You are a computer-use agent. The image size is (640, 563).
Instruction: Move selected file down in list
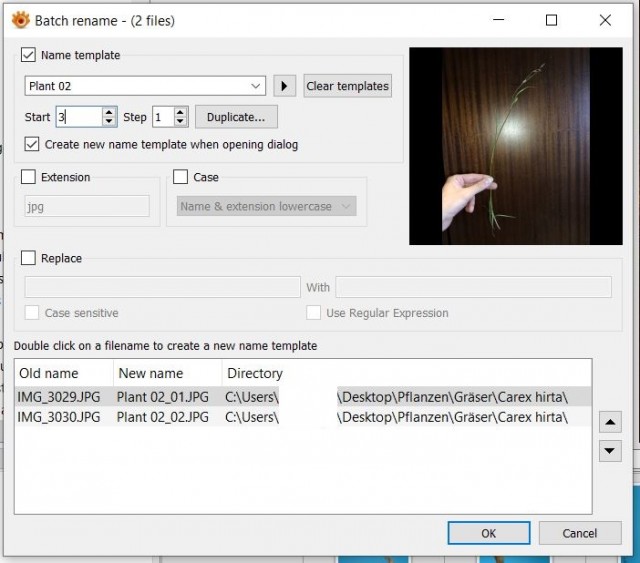(x=610, y=451)
